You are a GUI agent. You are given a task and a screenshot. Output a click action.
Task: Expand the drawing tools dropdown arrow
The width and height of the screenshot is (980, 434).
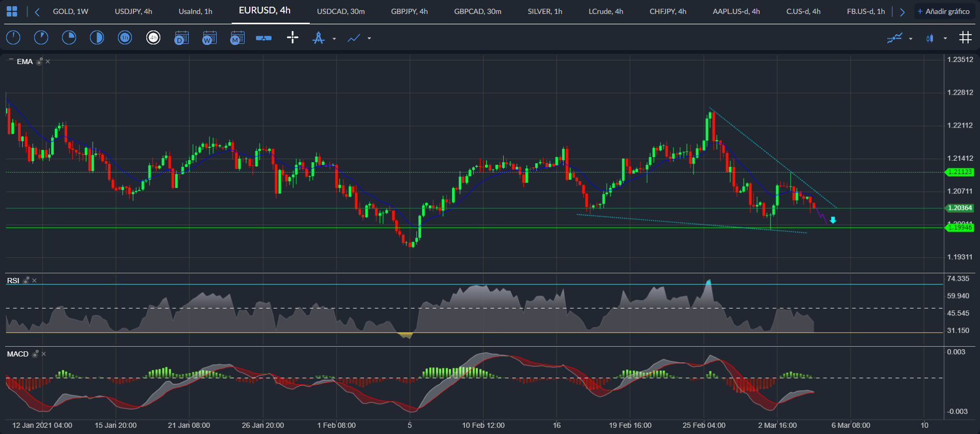334,39
